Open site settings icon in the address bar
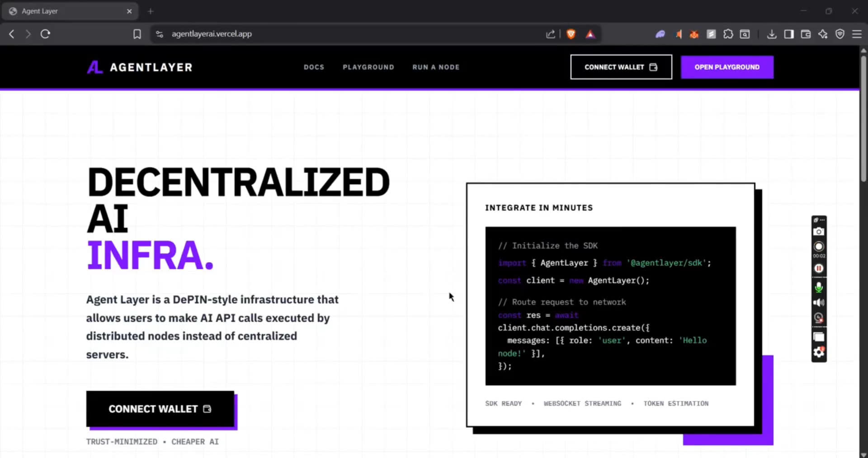This screenshot has width=868, height=458. tap(159, 34)
